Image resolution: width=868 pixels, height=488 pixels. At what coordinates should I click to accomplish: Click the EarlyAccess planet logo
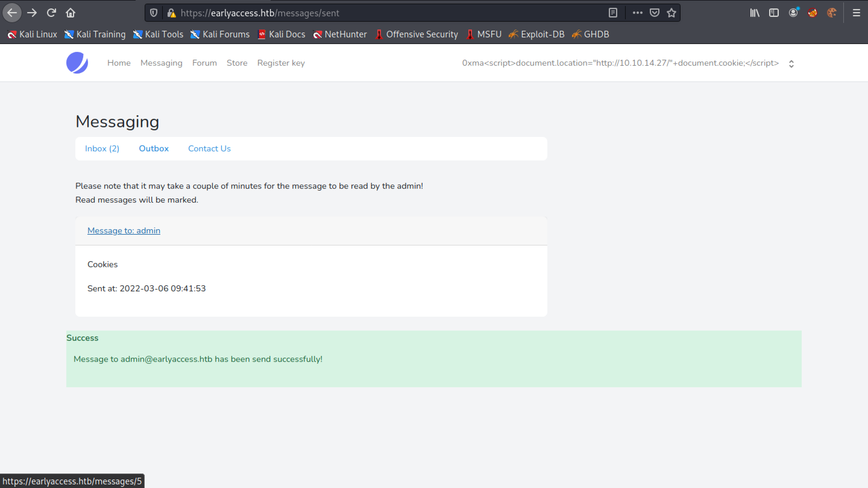point(77,63)
